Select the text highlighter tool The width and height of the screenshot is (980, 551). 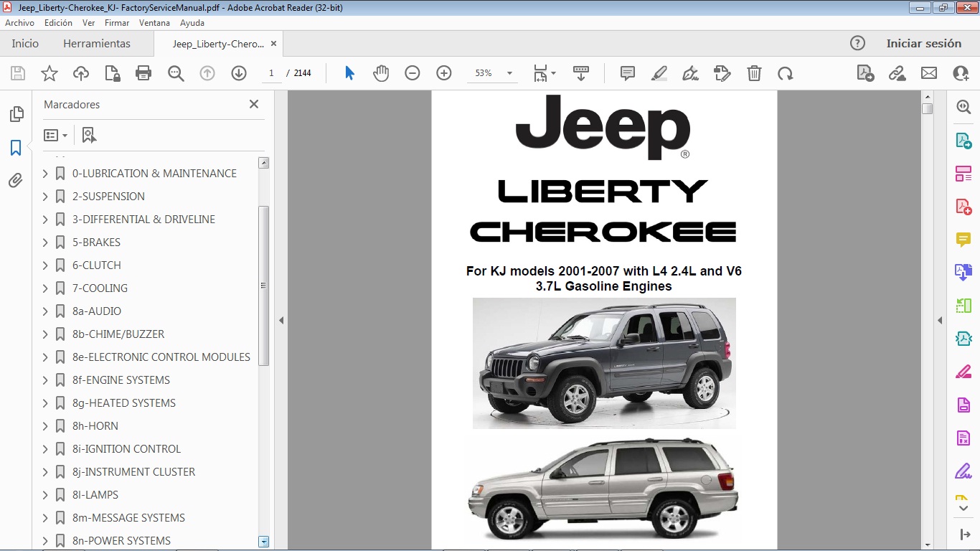[659, 72]
